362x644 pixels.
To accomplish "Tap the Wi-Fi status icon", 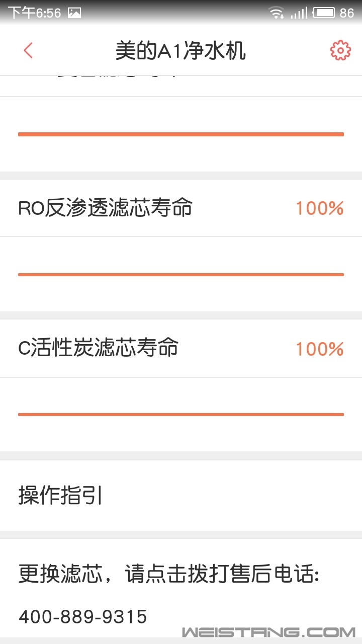I will pyautogui.click(x=276, y=13).
